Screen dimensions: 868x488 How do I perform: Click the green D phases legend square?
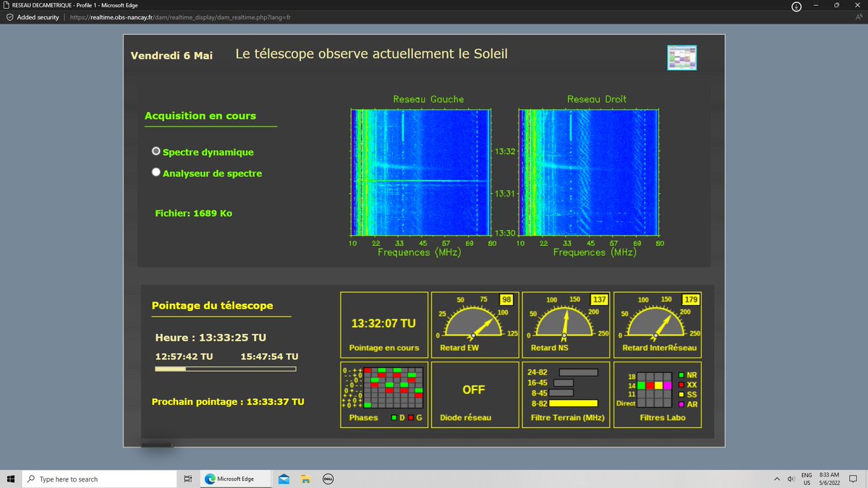(x=393, y=417)
